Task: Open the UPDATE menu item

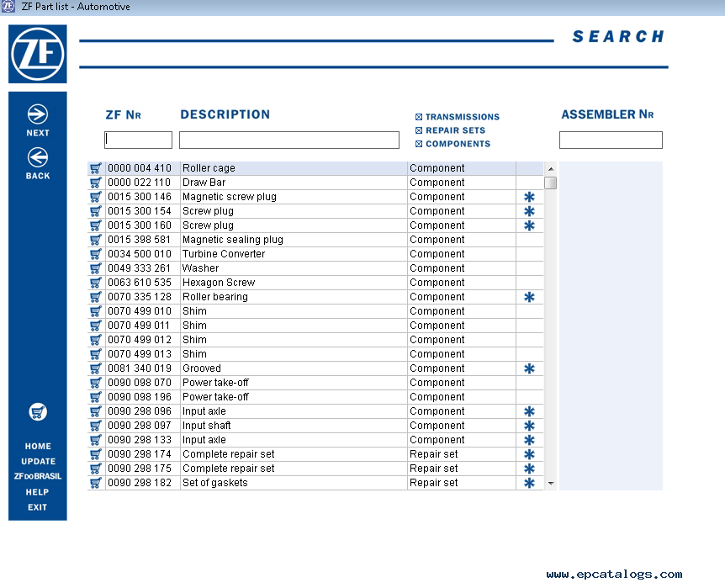Action: (x=38, y=462)
